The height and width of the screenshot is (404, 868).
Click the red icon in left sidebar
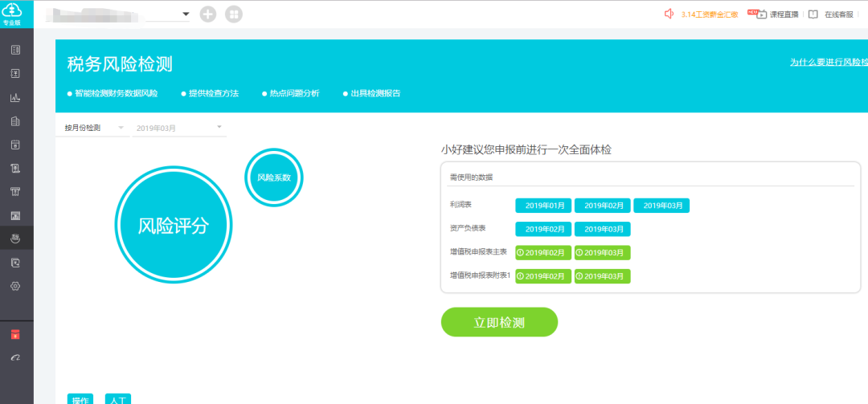[15, 334]
